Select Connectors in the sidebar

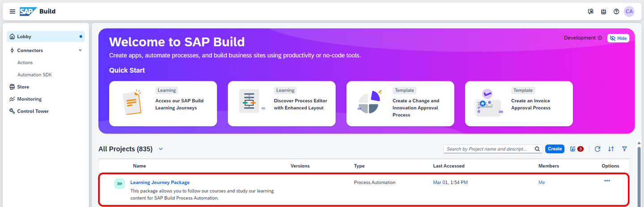click(x=30, y=50)
